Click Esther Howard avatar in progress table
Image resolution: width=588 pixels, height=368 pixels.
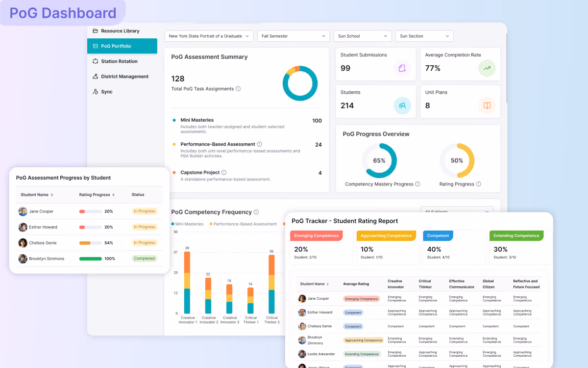(23, 227)
